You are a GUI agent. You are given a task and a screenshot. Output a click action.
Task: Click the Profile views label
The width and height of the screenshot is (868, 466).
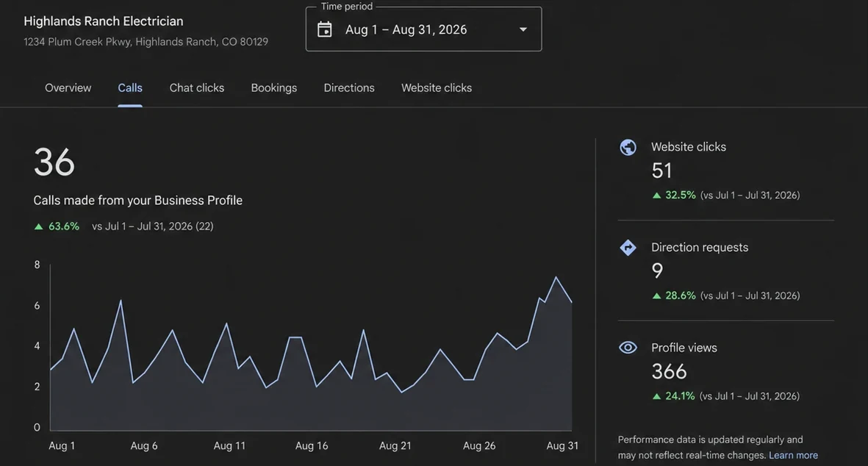point(684,348)
